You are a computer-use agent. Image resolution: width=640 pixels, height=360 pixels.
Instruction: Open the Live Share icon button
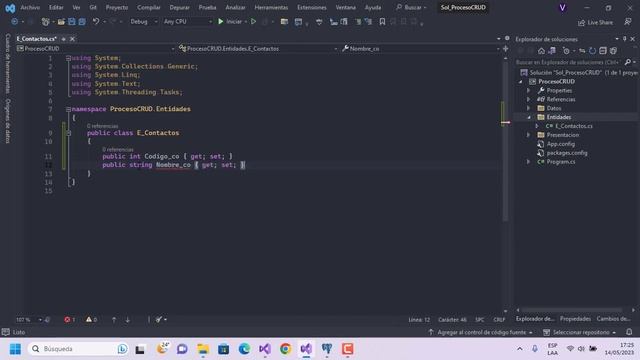click(595, 22)
